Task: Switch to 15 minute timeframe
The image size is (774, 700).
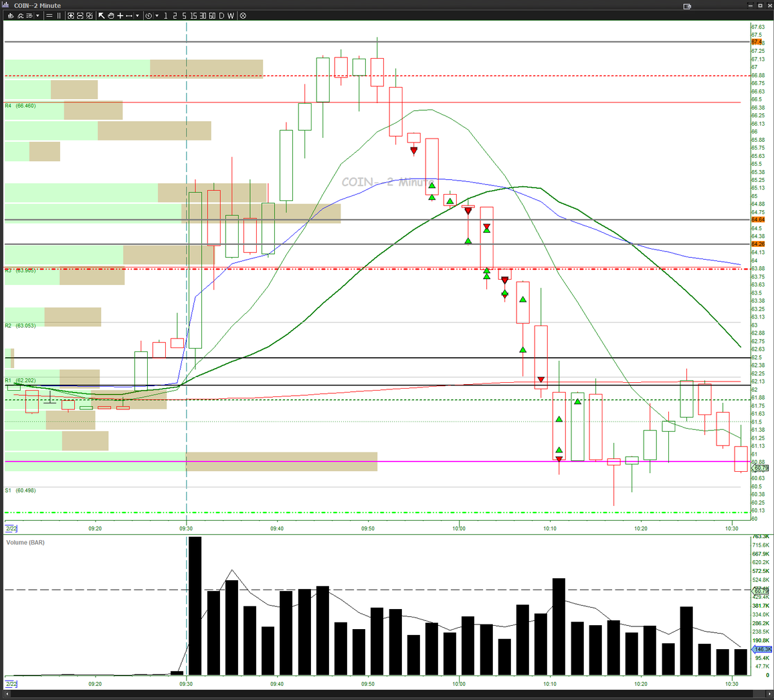Action: [193, 15]
